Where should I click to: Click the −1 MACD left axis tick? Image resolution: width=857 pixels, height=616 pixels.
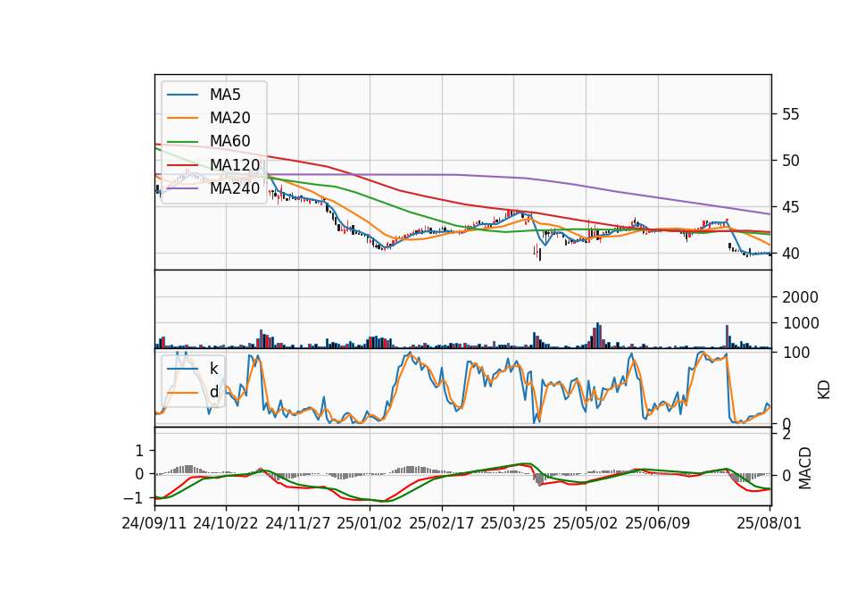click(133, 498)
